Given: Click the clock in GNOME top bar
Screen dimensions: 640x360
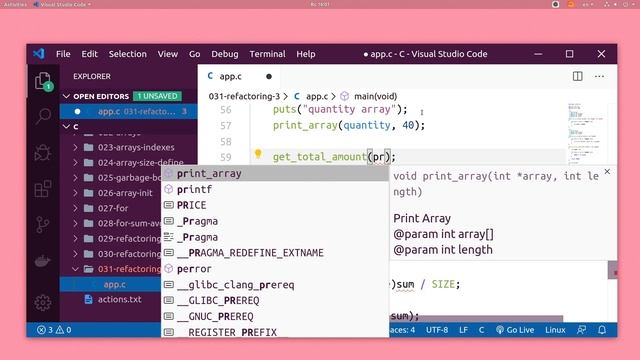Looking at the screenshot, I should (x=320, y=4).
